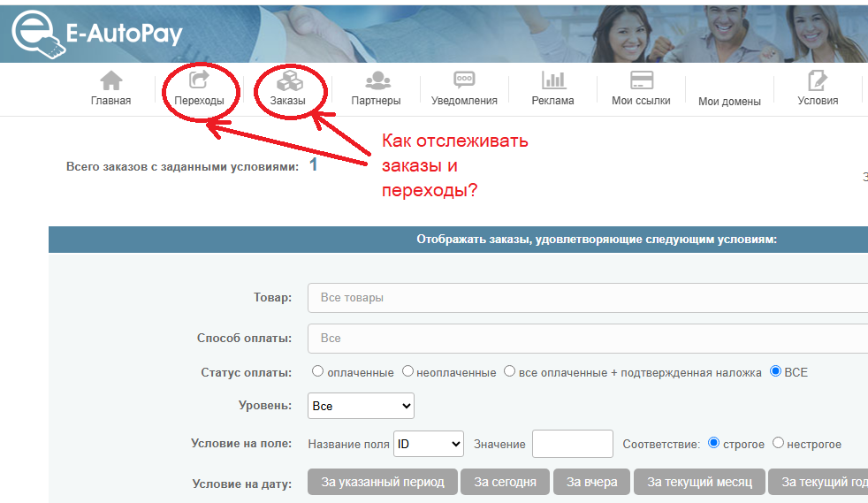This screenshot has height=503, width=868.
Task: Click the order count number 1
Action: click(313, 164)
